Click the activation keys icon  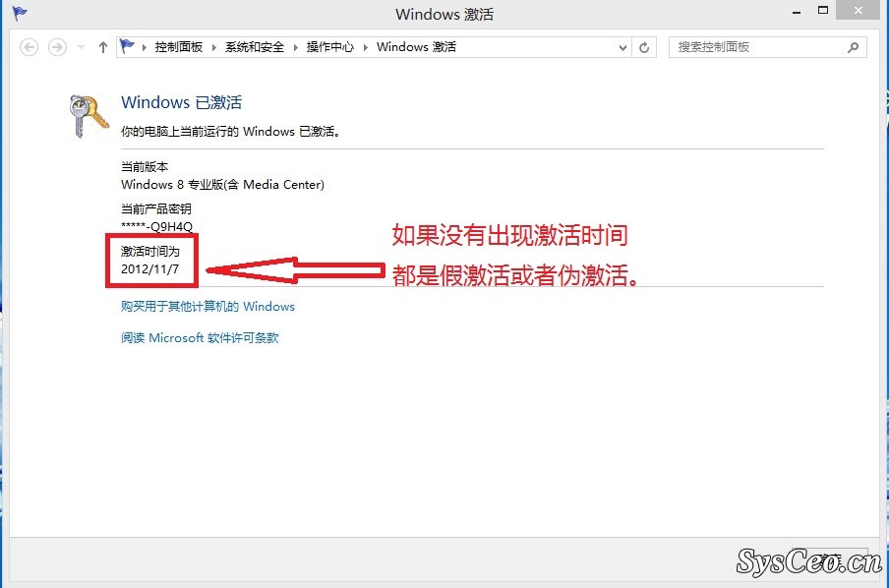[x=89, y=116]
